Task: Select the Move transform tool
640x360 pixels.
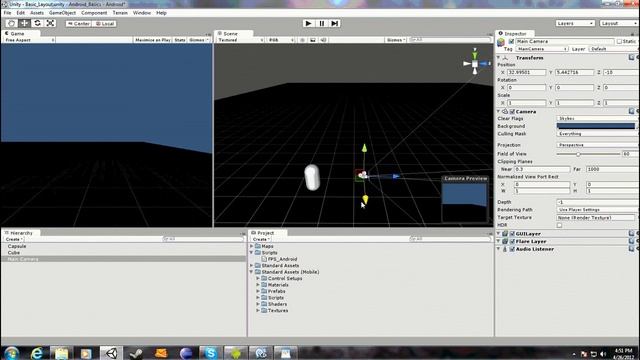Action: [24, 23]
